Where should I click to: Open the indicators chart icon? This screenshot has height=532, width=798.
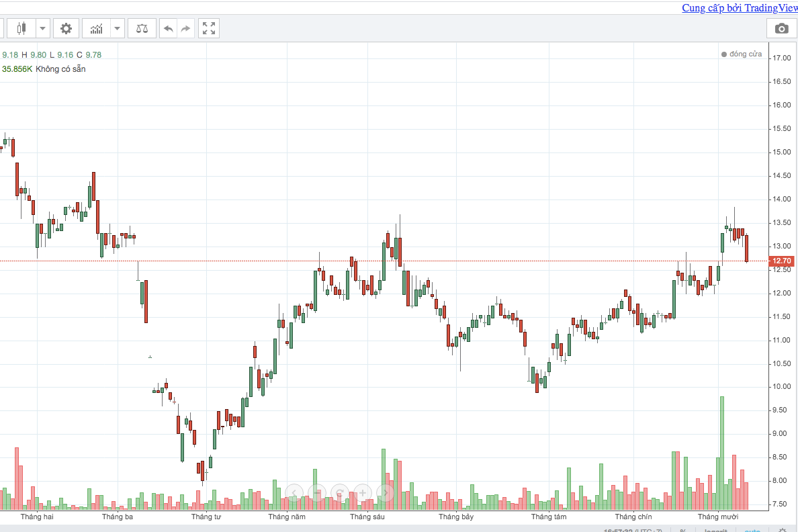97,28
